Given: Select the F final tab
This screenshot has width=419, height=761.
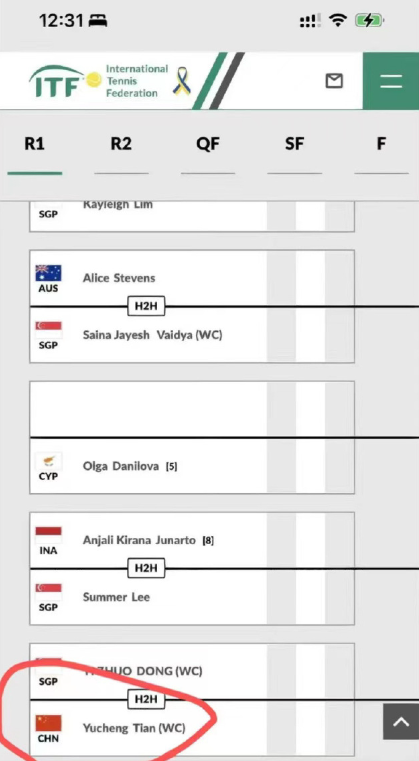Looking at the screenshot, I should click(381, 144).
